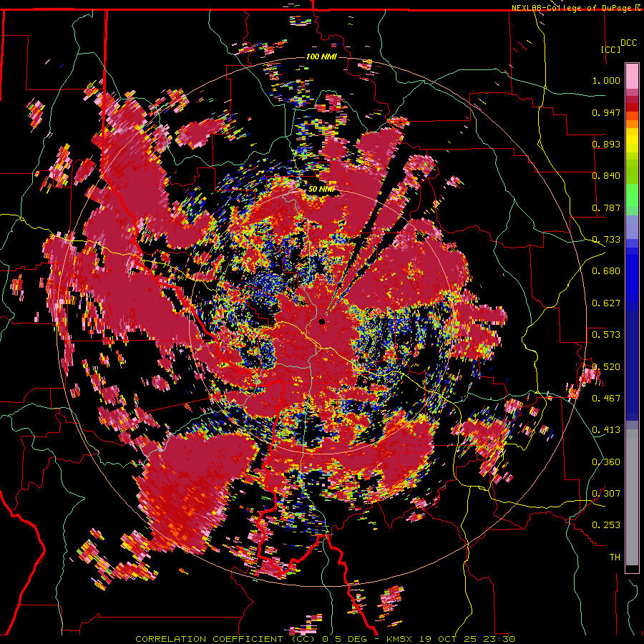
Task: Click the 0.947 scale value
Action: pos(606,112)
